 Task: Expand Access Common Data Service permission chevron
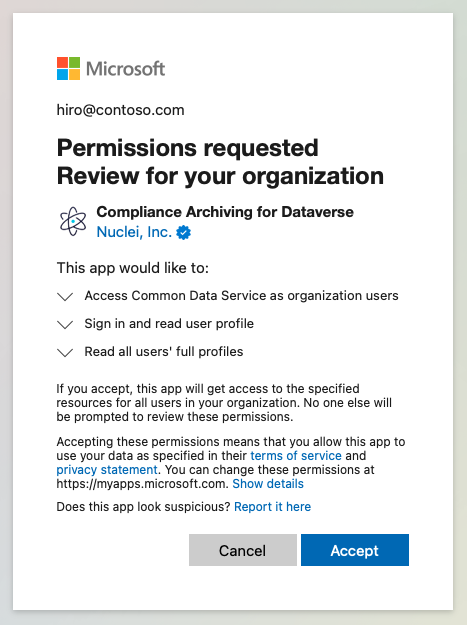tap(65, 296)
